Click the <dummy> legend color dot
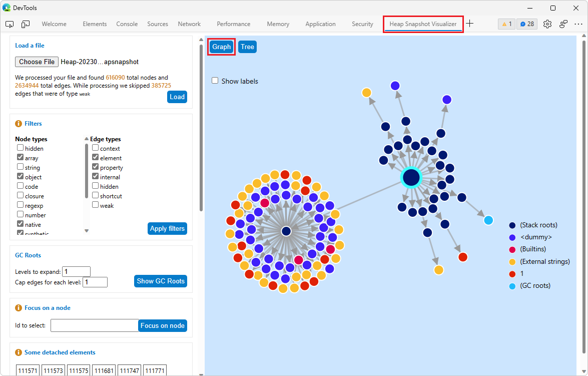The height and width of the screenshot is (376, 588). pos(512,237)
